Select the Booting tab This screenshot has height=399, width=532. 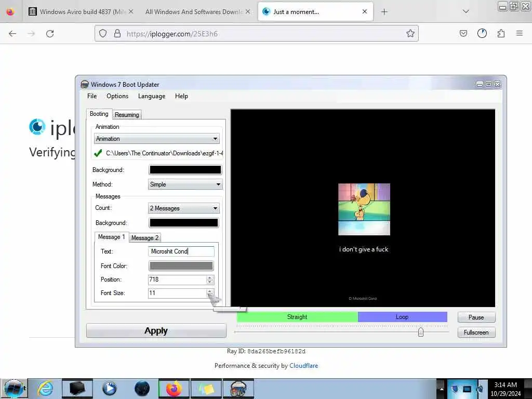[99, 114]
